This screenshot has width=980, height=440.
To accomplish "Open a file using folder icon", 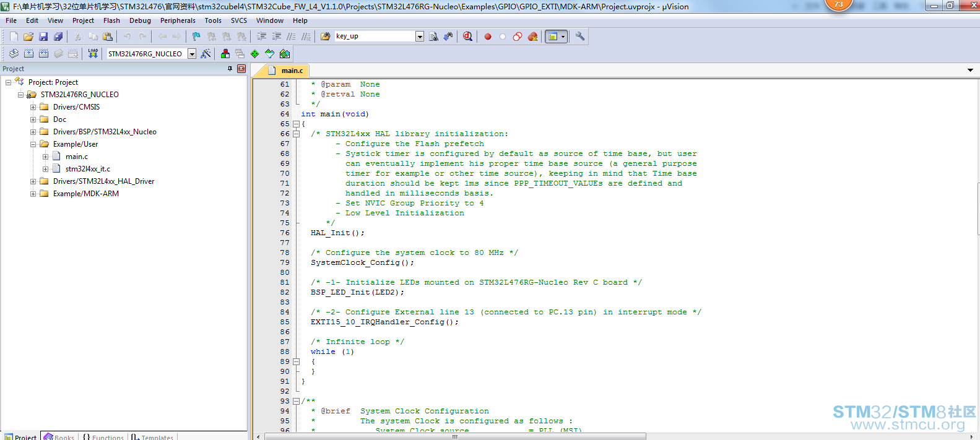I will [x=28, y=37].
